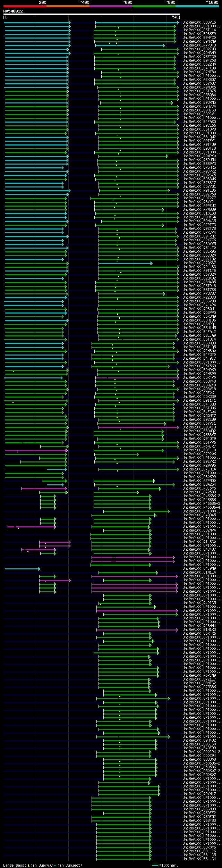Click the green ~80% identity legend segment
222x868 pixels.
(x=154, y=6)
